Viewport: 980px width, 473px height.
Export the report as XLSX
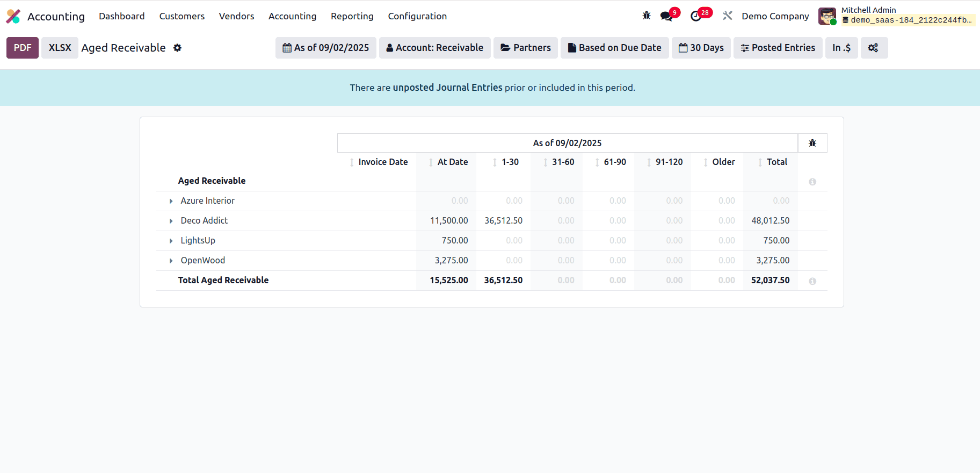[x=60, y=48]
